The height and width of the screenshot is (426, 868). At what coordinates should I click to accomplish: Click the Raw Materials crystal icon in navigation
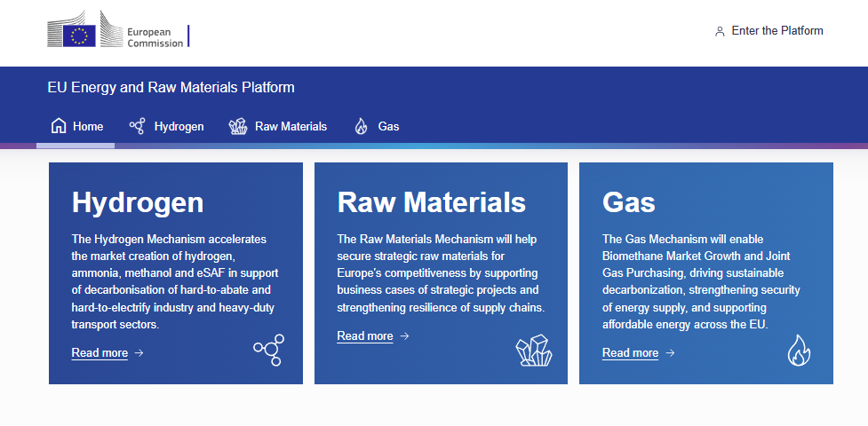(237, 126)
